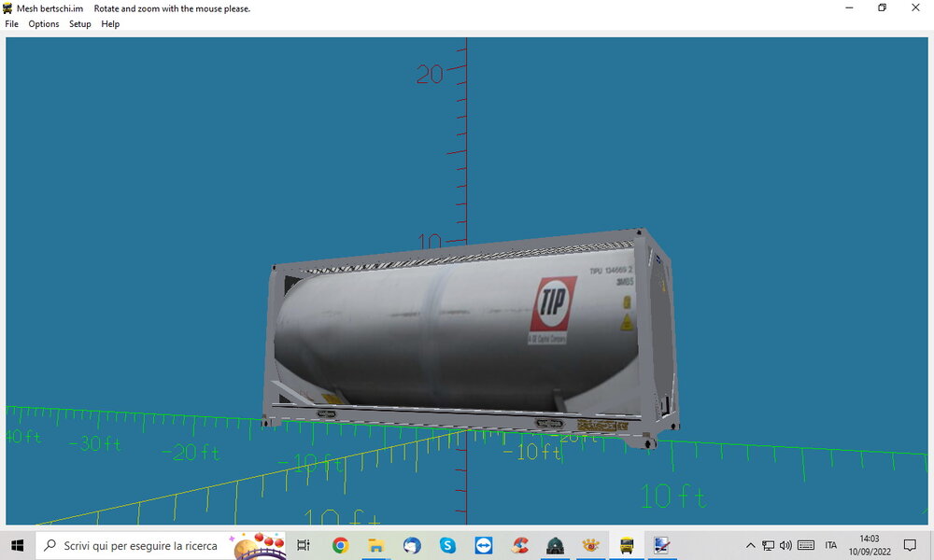Viewport: 934px width, 560px height.
Task: Click the mesh viewer app icon in the title bar
Action: tap(7, 8)
